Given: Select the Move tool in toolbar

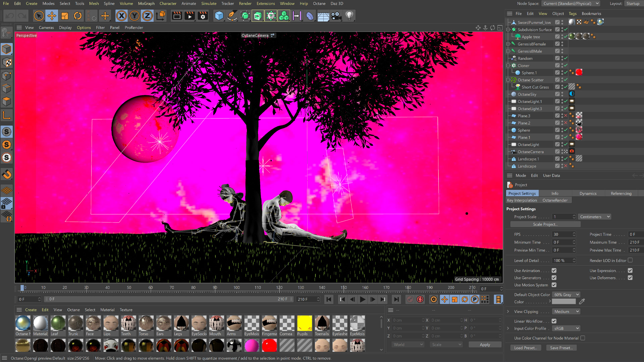Looking at the screenshot, I should (x=52, y=16).
